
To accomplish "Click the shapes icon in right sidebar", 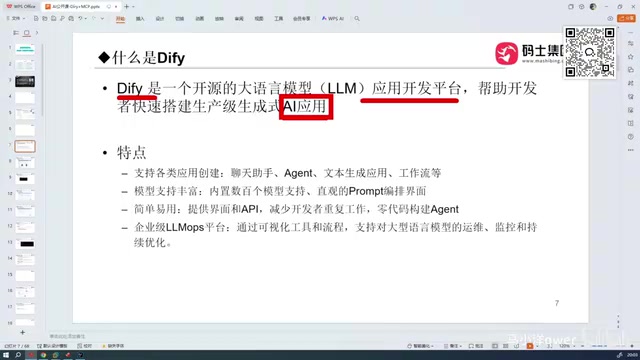I will [x=631, y=70].
